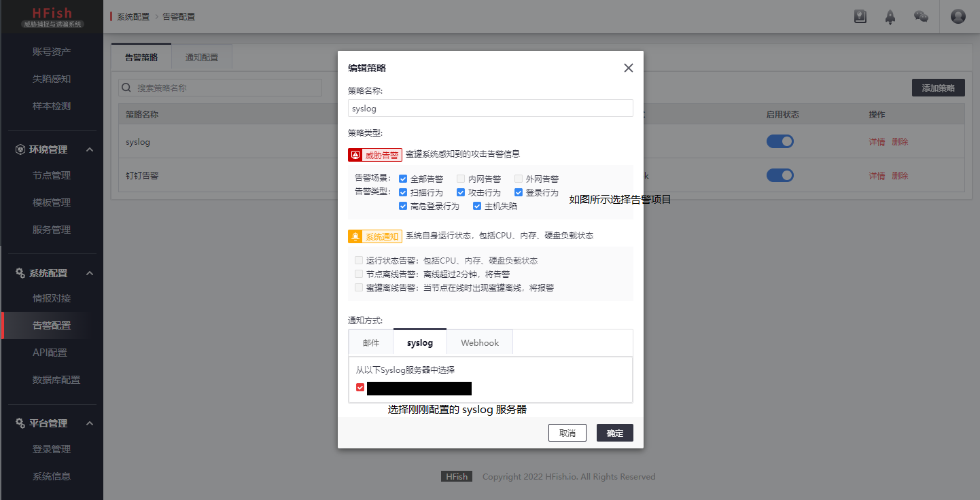Switch to the 邮件 notification tab
Image resolution: width=980 pixels, height=500 pixels.
371,342
